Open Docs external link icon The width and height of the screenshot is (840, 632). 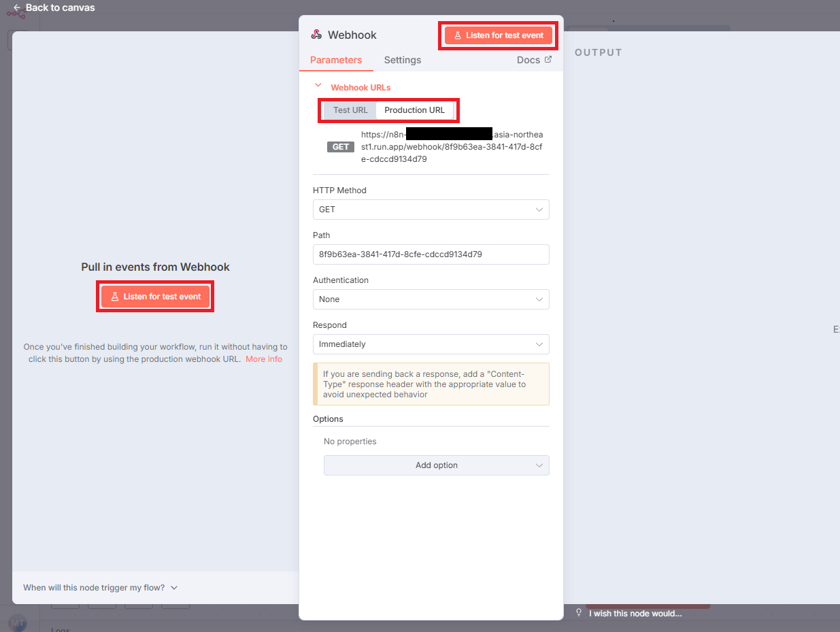pos(548,60)
